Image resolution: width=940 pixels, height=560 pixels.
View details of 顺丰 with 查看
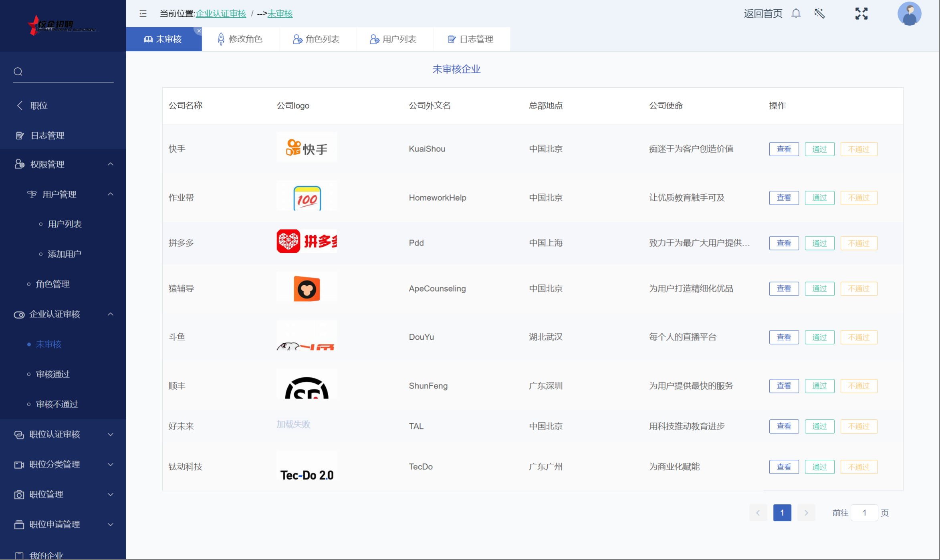tap(783, 386)
